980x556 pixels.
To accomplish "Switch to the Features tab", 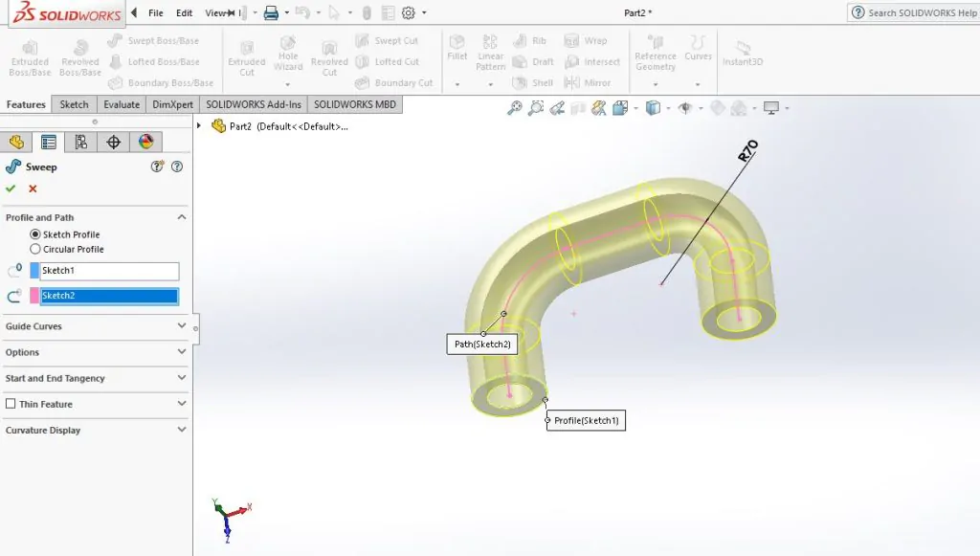I will click(x=26, y=104).
